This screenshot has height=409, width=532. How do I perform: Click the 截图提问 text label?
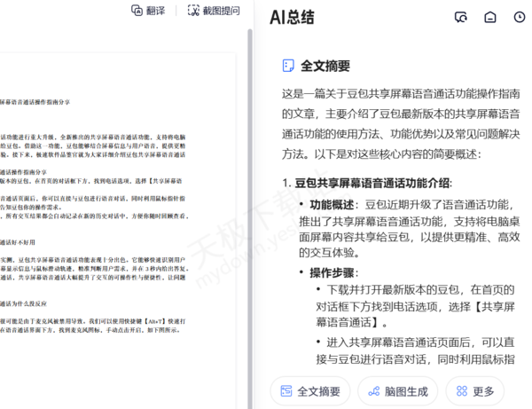point(221,11)
